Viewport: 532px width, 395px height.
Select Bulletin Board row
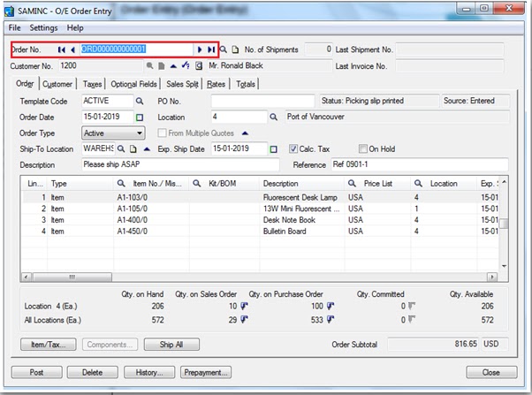(x=260, y=232)
